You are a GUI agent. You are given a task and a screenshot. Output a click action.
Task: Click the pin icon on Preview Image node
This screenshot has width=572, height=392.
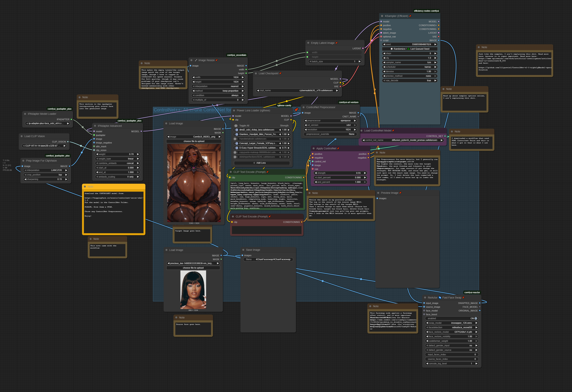(x=400, y=193)
